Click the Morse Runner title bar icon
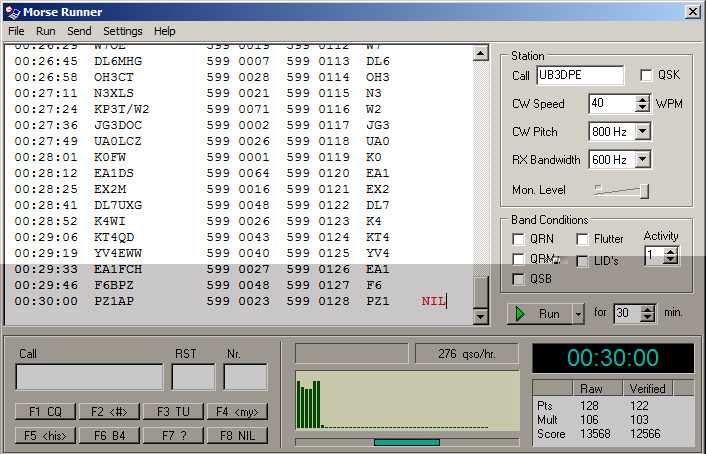Image resolution: width=706 pixels, height=454 pixels. coord(12,11)
